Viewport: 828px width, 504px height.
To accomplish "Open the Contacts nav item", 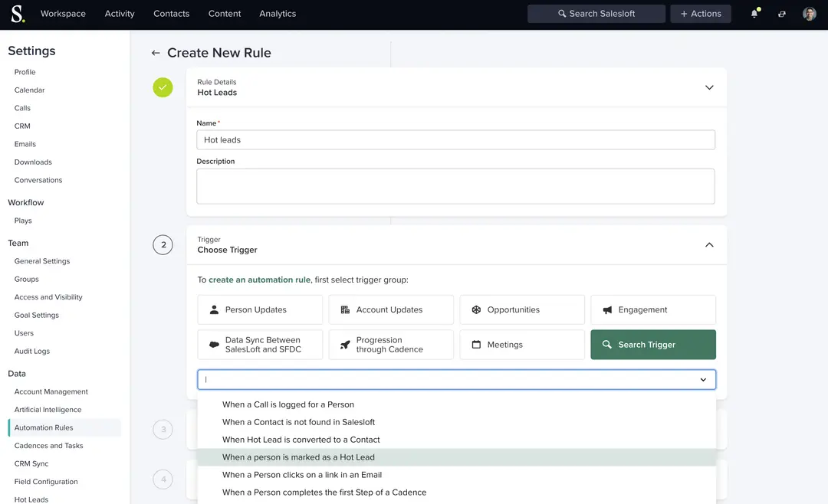I will click(171, 14).
